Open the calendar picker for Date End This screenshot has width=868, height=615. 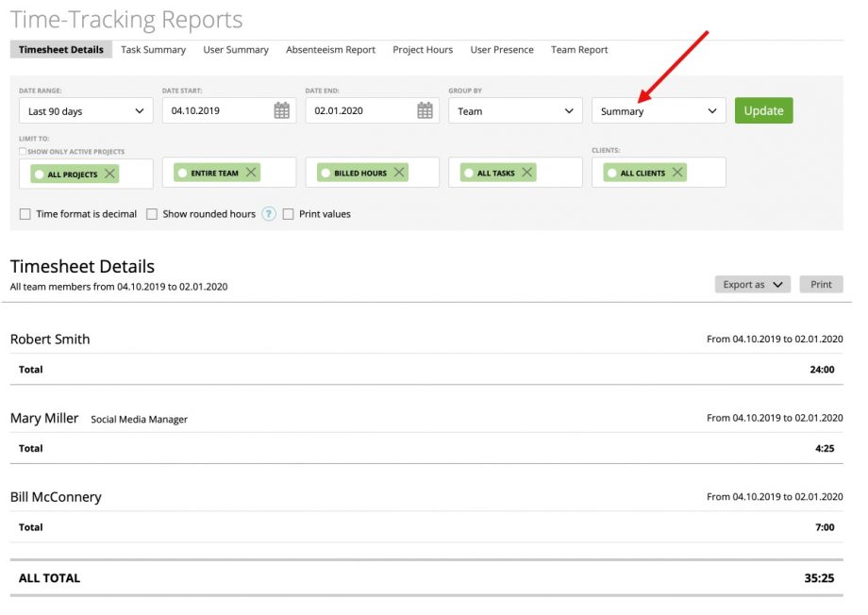pos(425,110)
